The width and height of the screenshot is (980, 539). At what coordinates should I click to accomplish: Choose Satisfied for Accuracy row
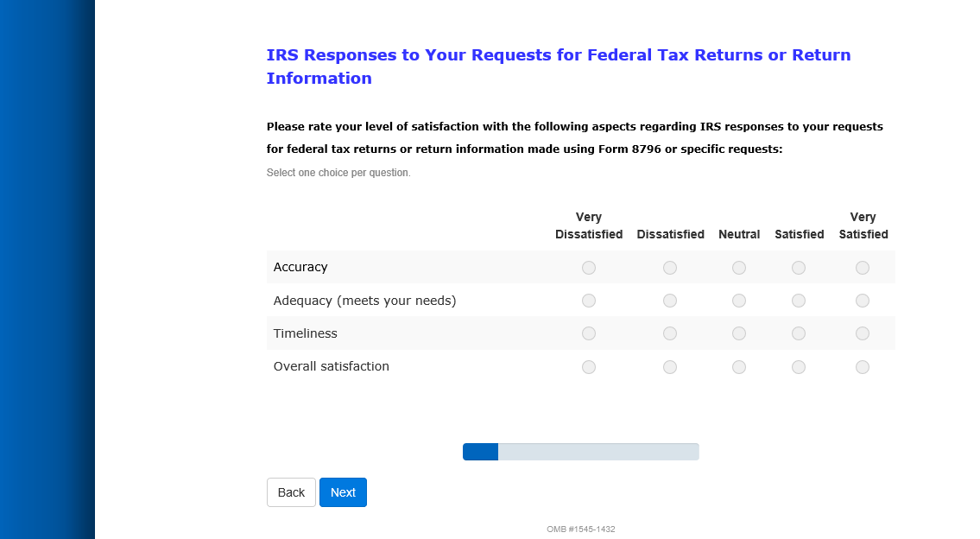click(799, 268)
